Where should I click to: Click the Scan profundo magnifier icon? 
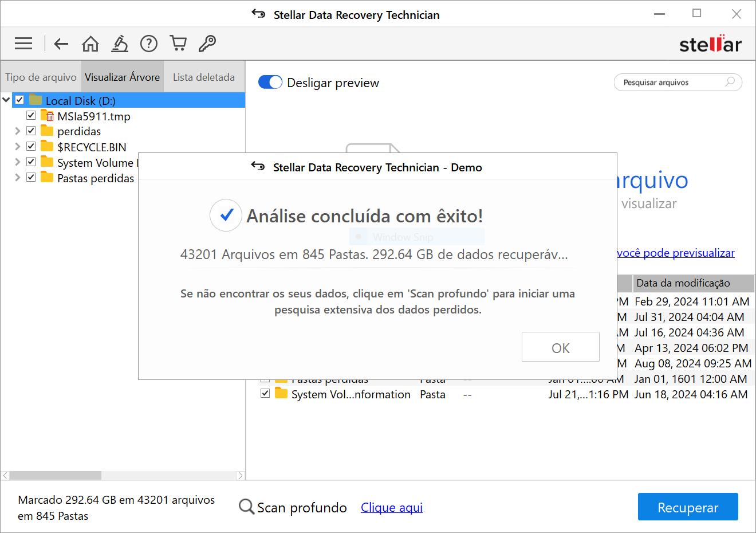click(x=247, y=507)
